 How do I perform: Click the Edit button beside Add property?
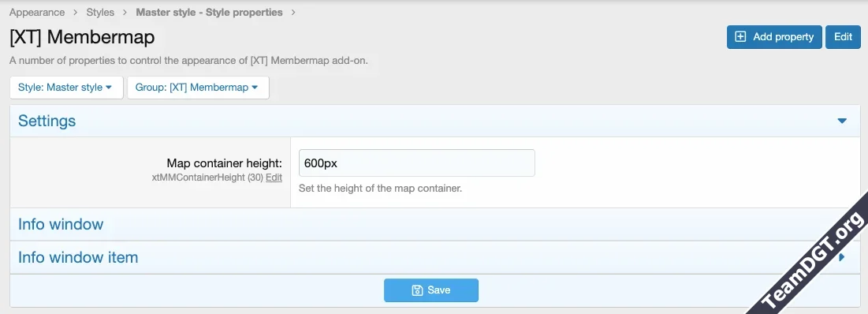(843, 36)
